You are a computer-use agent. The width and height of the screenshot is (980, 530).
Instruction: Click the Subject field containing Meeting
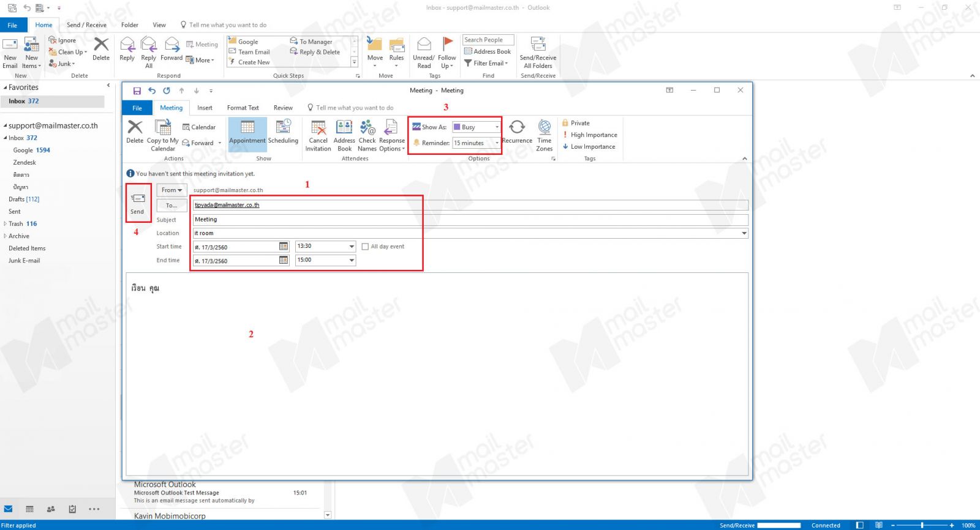coord(470,220)
